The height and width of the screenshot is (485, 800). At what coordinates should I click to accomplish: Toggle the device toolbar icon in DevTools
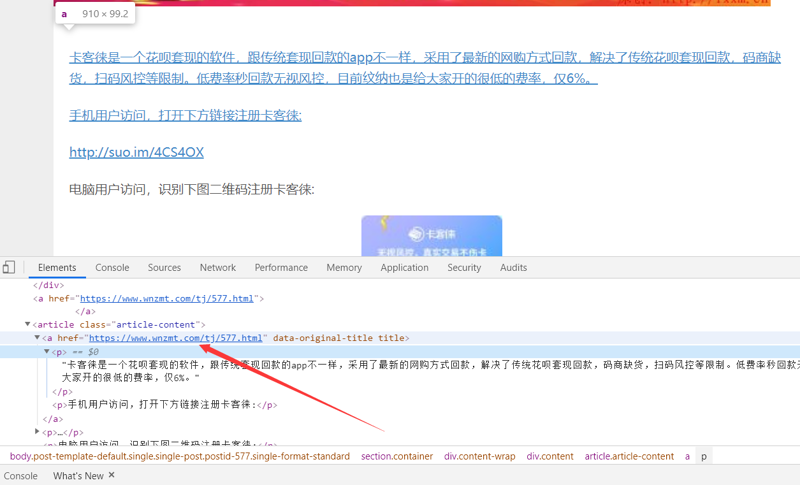point(9,267)
